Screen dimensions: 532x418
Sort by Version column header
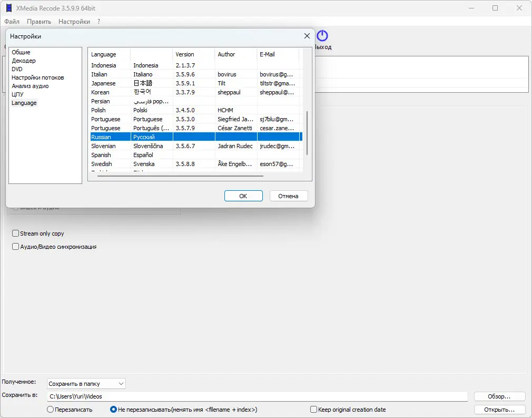coord(194,54)
